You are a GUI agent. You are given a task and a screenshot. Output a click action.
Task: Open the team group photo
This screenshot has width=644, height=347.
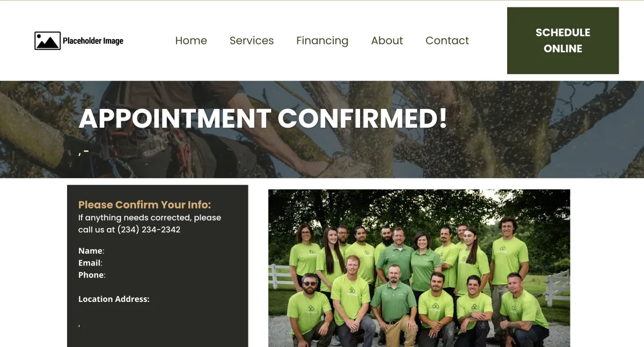click(x=419, y=268)
